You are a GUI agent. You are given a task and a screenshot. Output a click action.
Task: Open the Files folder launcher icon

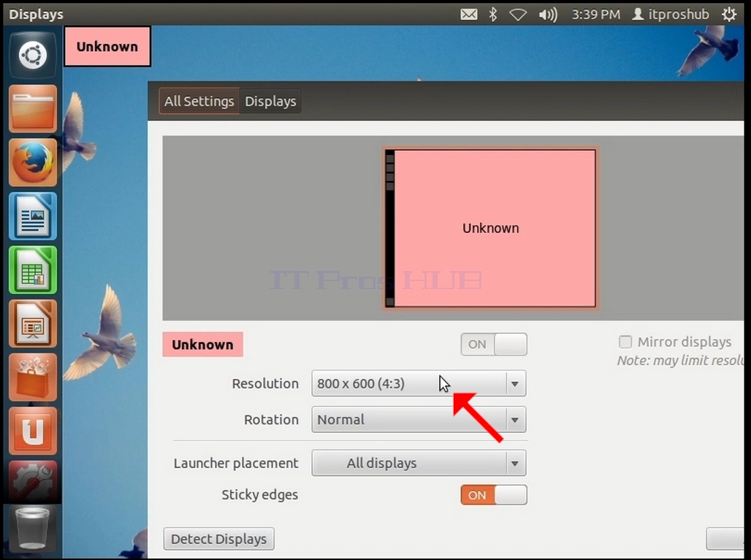33,109
